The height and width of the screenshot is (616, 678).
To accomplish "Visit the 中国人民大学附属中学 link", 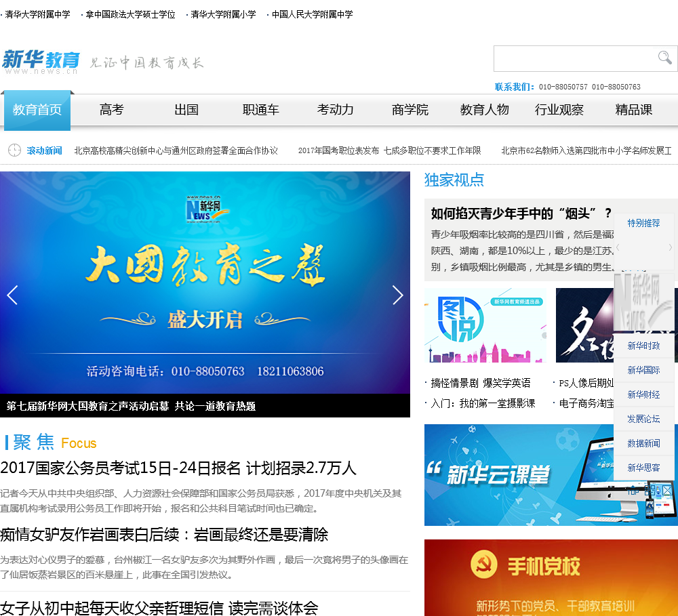I will coord(312,14).
